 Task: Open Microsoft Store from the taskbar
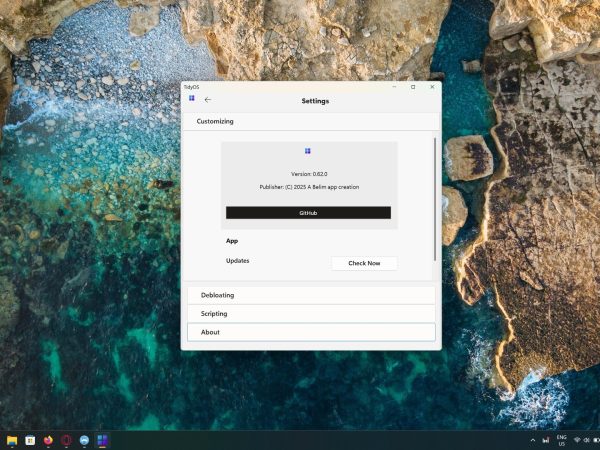pos(29,440)
